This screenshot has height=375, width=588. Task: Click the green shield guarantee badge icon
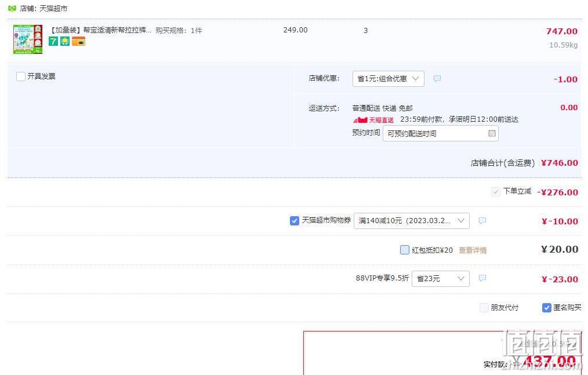pos(66,41)
